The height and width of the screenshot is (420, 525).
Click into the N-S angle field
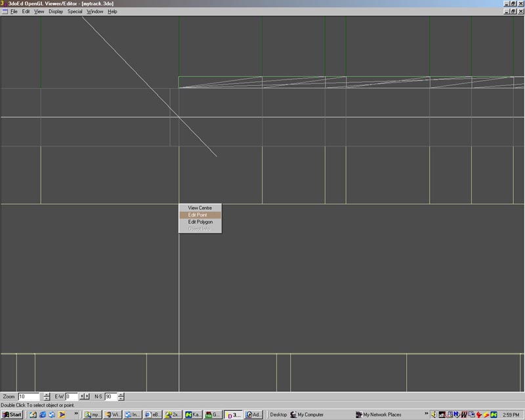[x=111, y=396]
